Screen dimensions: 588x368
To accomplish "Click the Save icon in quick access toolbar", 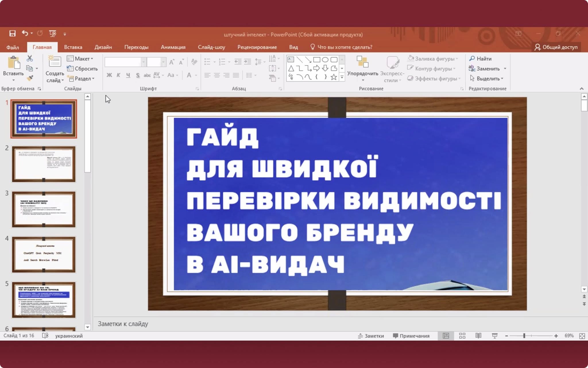I will [12, 33].
